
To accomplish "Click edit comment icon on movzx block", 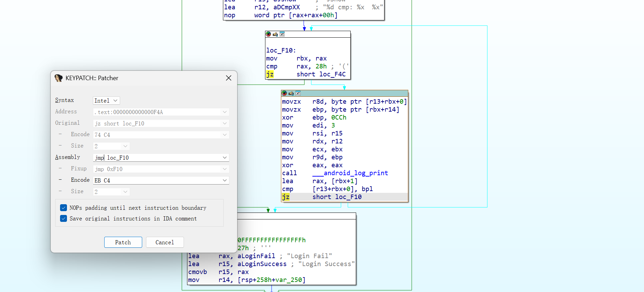I will (291, 93).
